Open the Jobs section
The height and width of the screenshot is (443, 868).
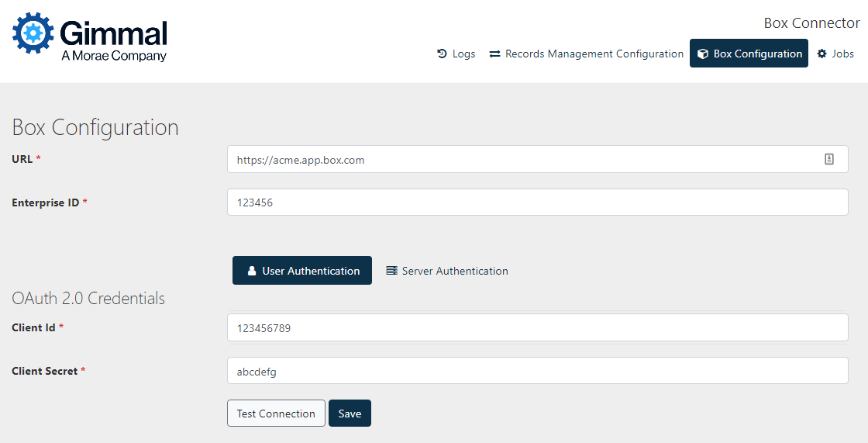tap(842, 54)
